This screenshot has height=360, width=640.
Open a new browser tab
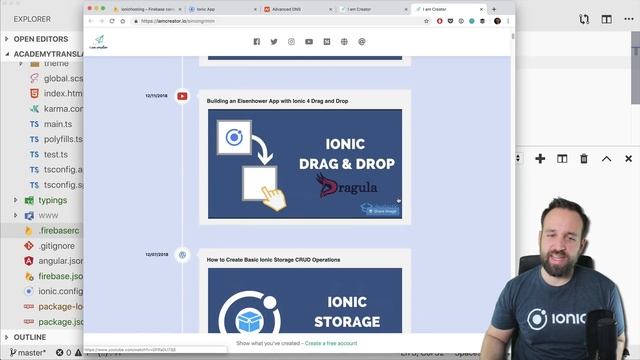point(494,9)
